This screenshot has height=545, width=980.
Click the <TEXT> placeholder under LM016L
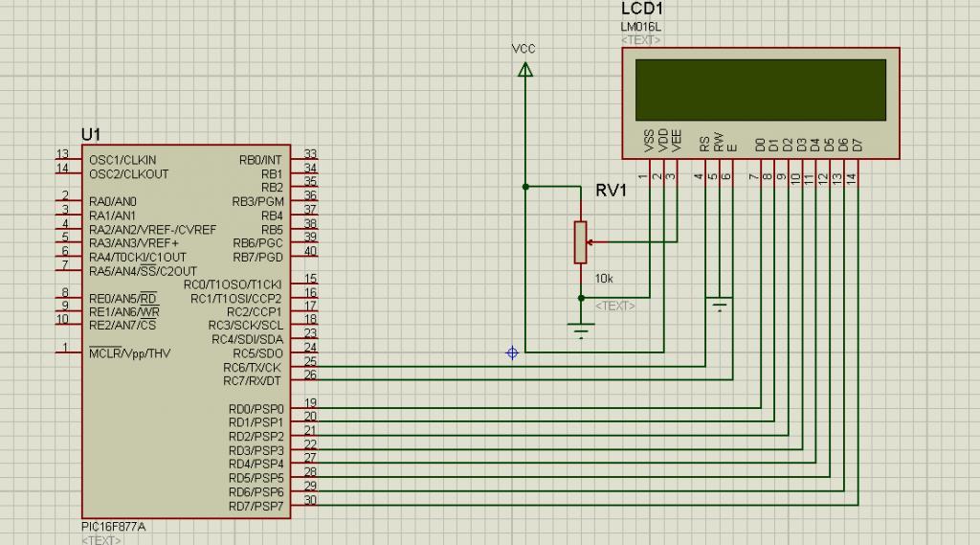pos(640,40)
